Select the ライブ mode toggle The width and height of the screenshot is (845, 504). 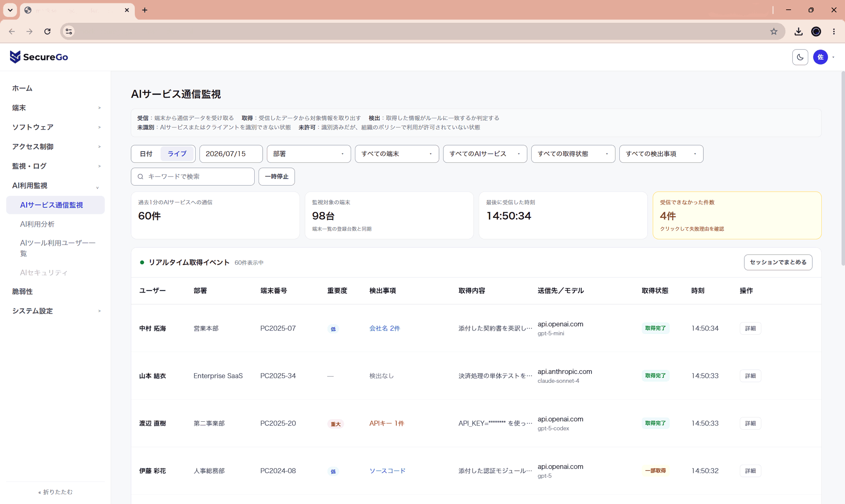(177, 154)
